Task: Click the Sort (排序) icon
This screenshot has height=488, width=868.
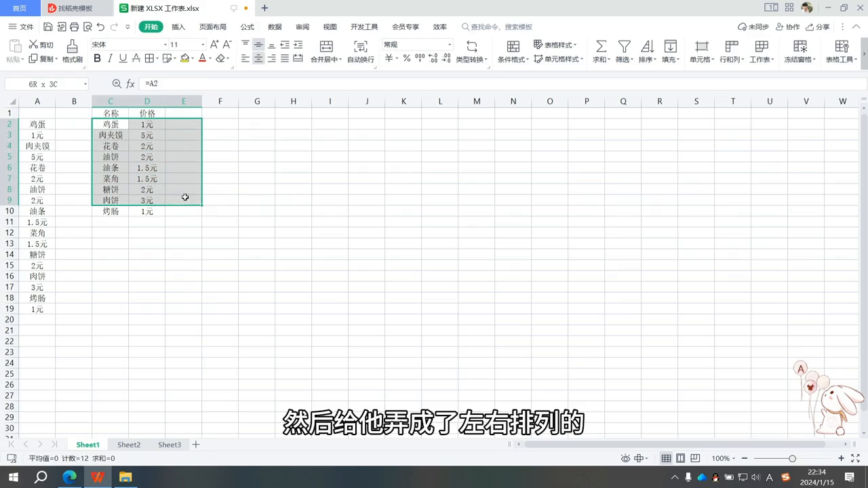Action: point(647,46)
